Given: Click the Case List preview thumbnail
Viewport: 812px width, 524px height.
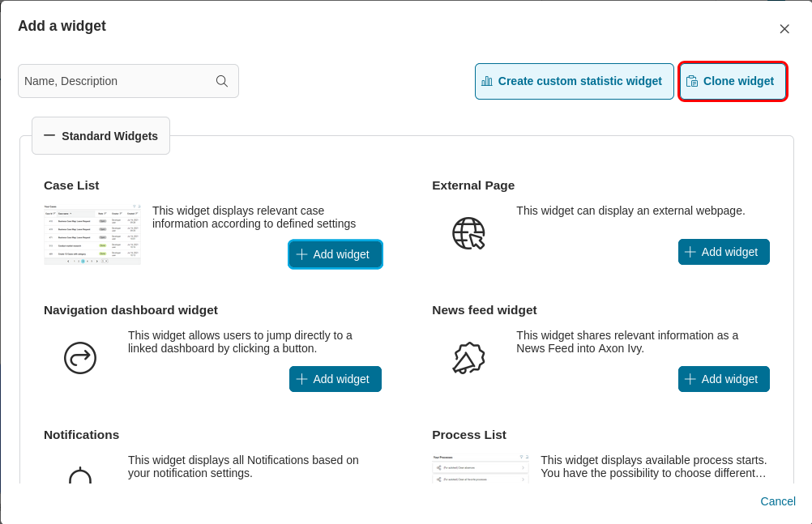Looking at the screenshot, I should tap(92, 232).
